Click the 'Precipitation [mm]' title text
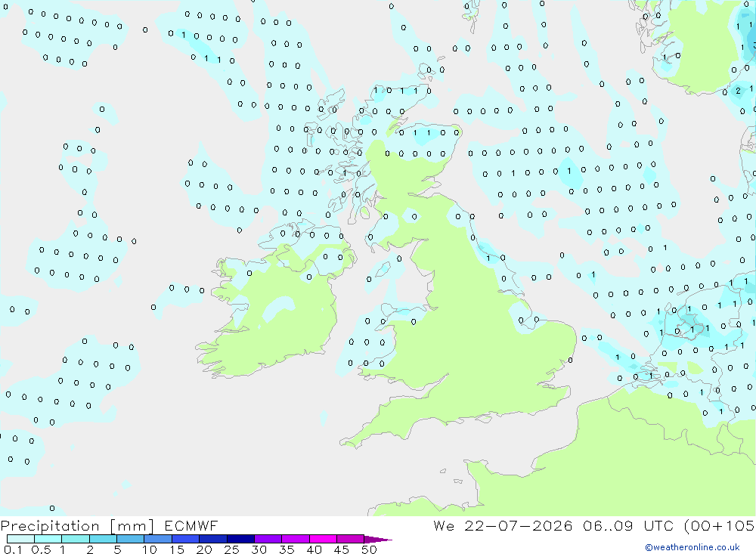Screen dimensions: 756x554 78,526
